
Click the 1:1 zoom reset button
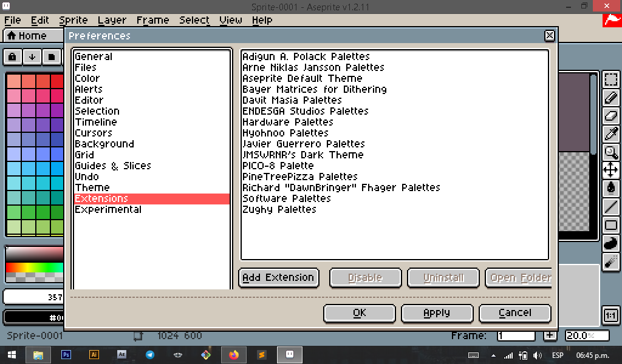point(610,315)
